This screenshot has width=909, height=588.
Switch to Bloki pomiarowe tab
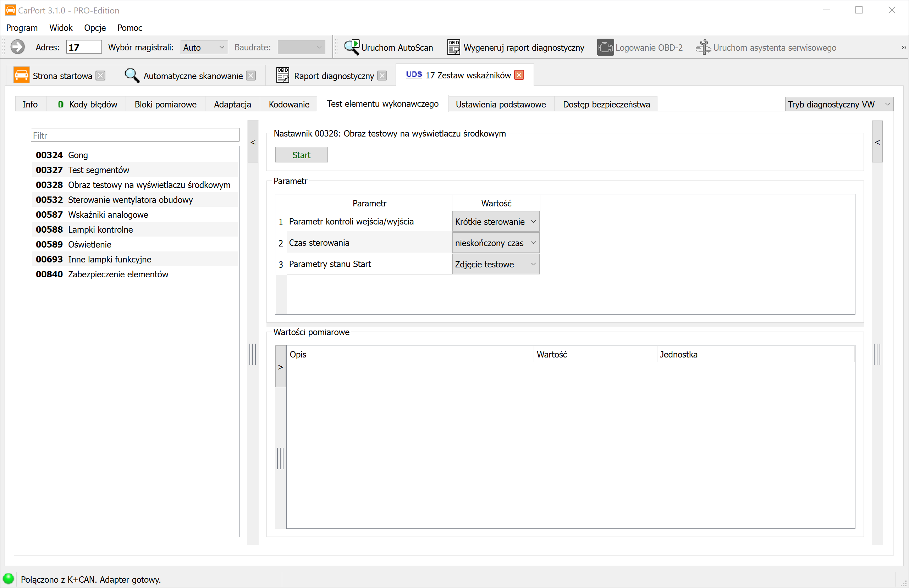[165, 104]
